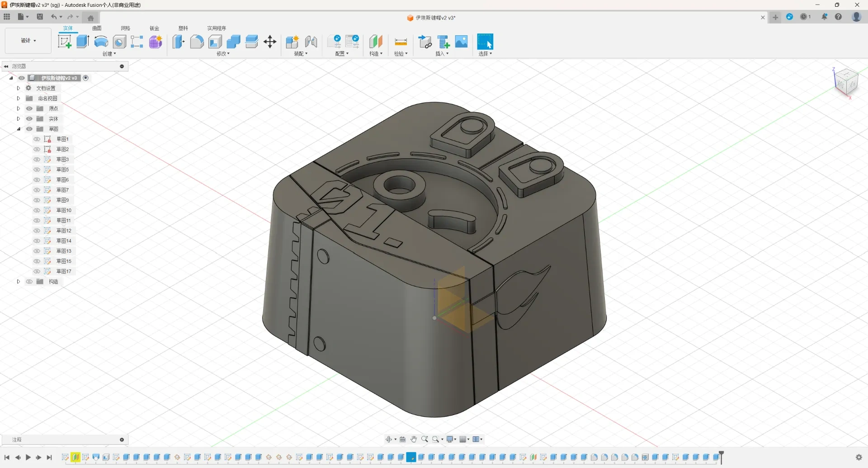Open the Help question mark icon

pyautogui.click(x=838, y=17)
